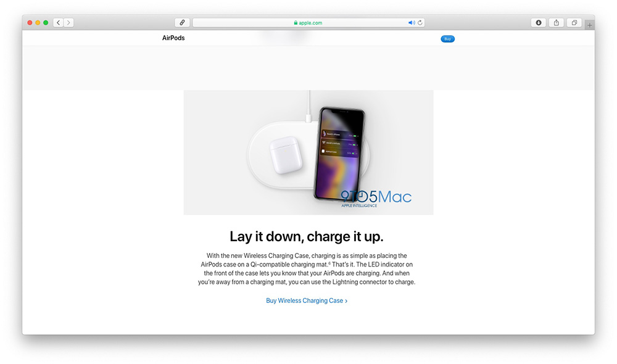Show all tabs overview icon
The image size is (617, 364).
574,23
